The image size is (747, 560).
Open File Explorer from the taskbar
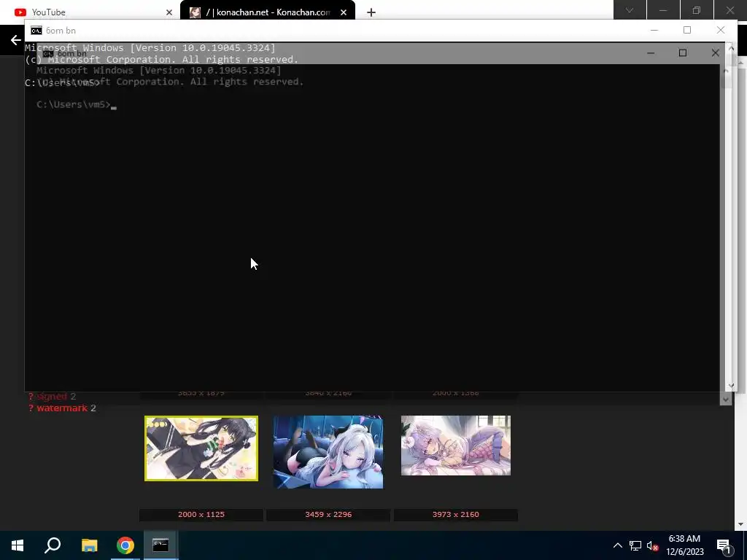[89, 545]
